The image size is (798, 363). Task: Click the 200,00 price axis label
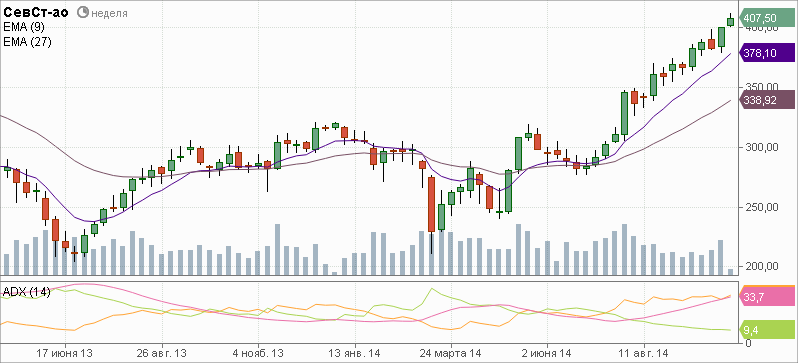761,266
